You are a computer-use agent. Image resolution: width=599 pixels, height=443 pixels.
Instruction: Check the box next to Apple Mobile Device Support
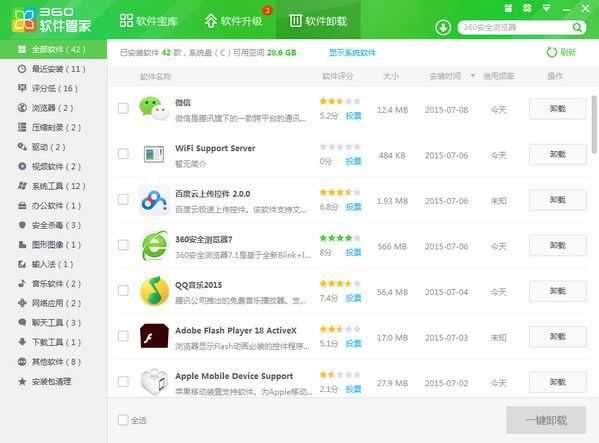123,381
